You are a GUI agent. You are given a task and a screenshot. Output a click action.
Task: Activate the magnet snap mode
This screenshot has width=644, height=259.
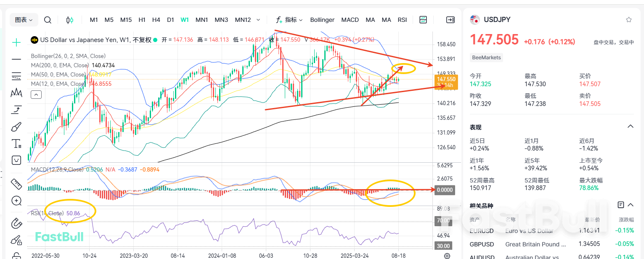click(x=16, y=222)
